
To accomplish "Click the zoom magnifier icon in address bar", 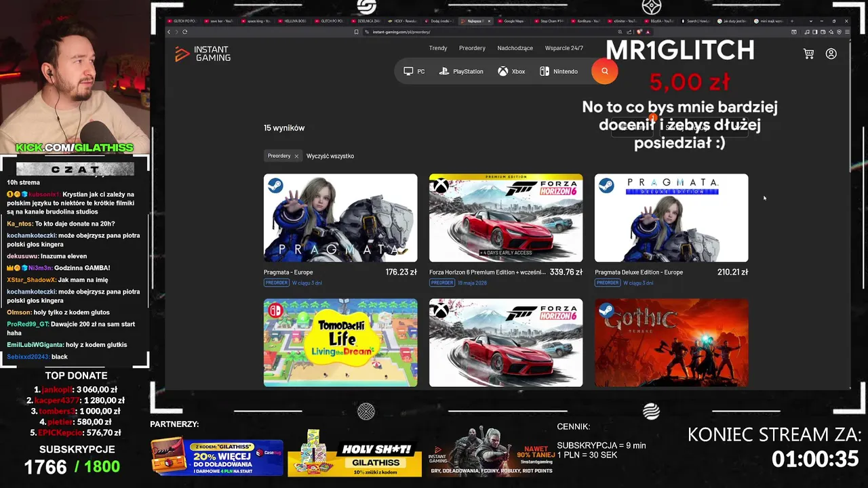I will [620, 32].
